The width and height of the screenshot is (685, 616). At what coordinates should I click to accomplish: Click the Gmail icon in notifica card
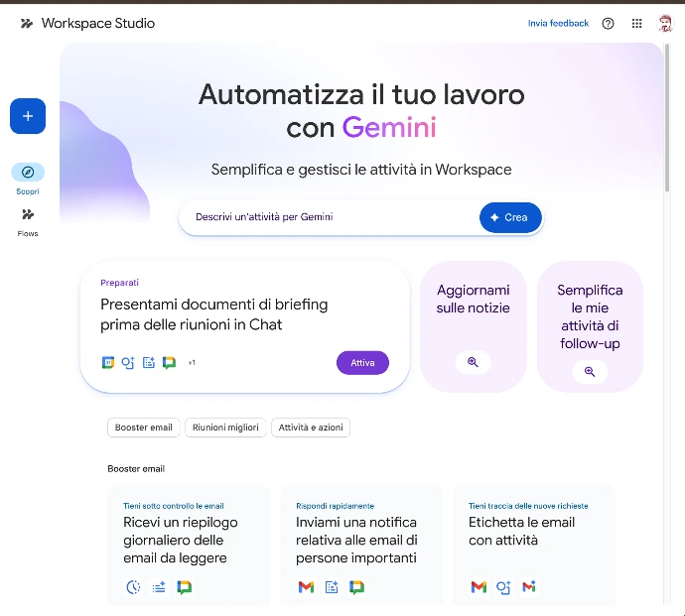[x=306, y=587]
